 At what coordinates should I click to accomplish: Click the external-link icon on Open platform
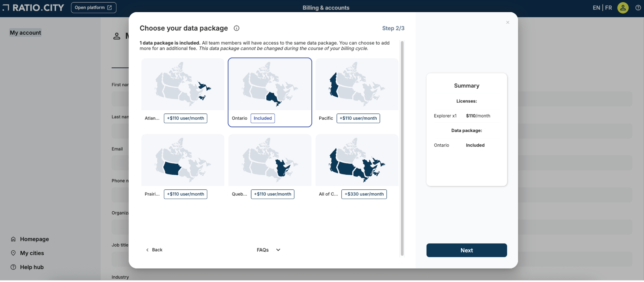pyautogui.click(x=110, y=7)
